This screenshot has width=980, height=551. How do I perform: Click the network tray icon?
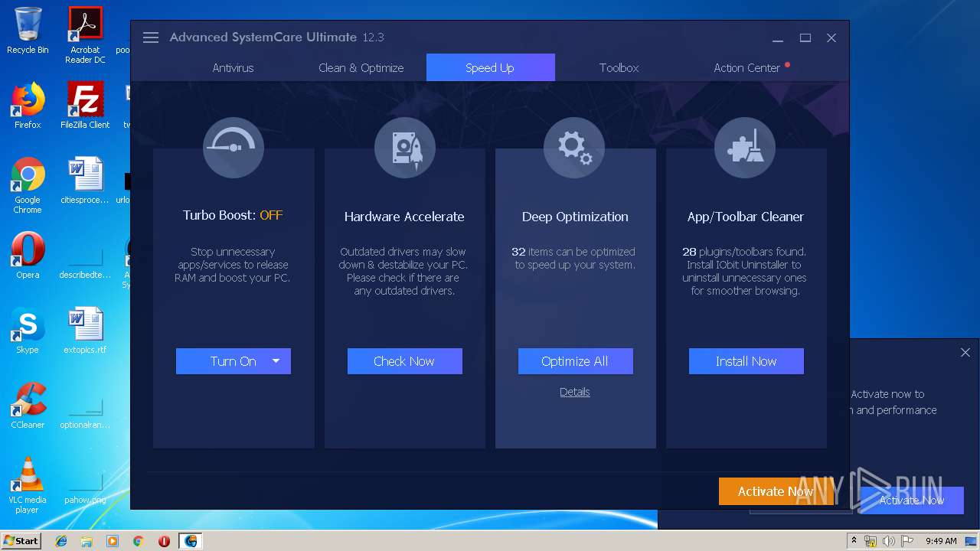coord(871,541)
